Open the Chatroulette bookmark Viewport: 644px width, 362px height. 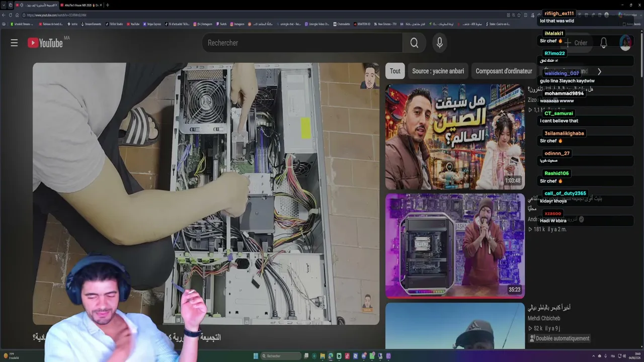(x=342, y=24)
